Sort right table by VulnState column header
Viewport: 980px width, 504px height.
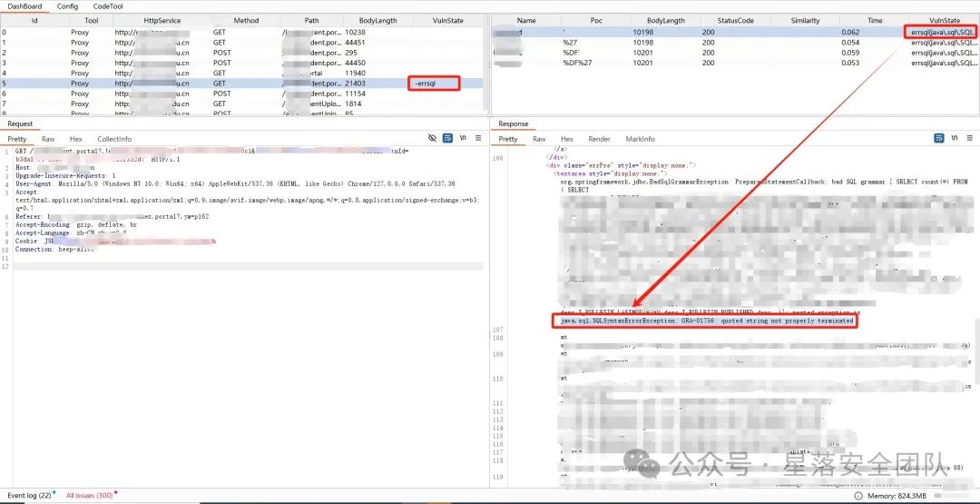point(944,21)
